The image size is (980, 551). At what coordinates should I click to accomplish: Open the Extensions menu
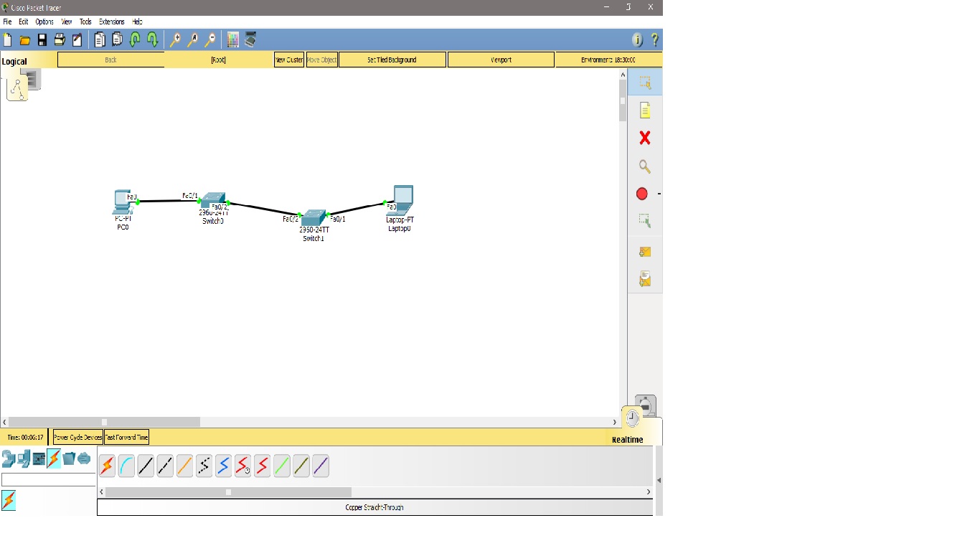112,22
